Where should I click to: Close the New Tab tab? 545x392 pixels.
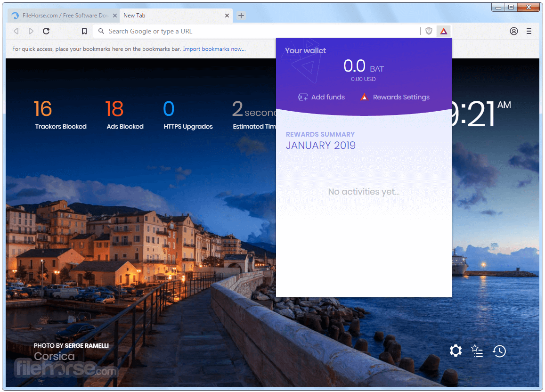point(227,16)
